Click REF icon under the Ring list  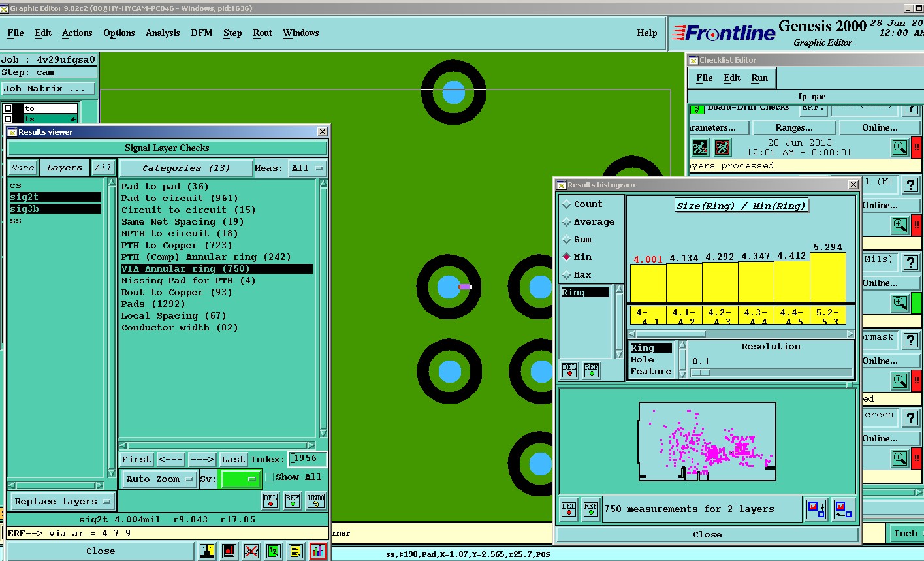[592, 370]
